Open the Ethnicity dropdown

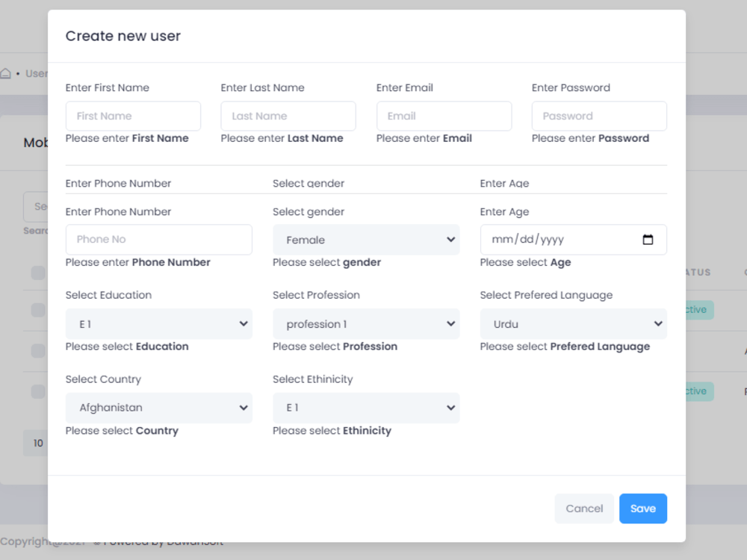coord(366,408)
